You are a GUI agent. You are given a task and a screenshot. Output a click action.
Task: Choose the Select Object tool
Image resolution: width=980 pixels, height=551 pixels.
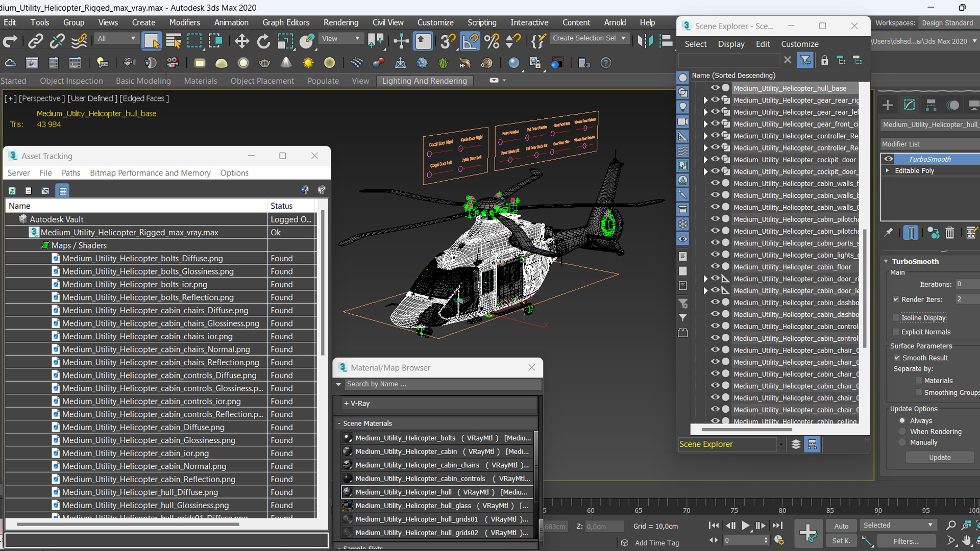pos(151,41)
